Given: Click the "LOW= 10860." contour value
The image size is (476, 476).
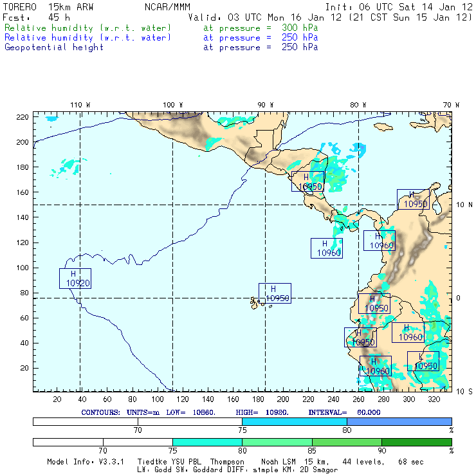Looking at the screenshot, I should pos(190,412).
